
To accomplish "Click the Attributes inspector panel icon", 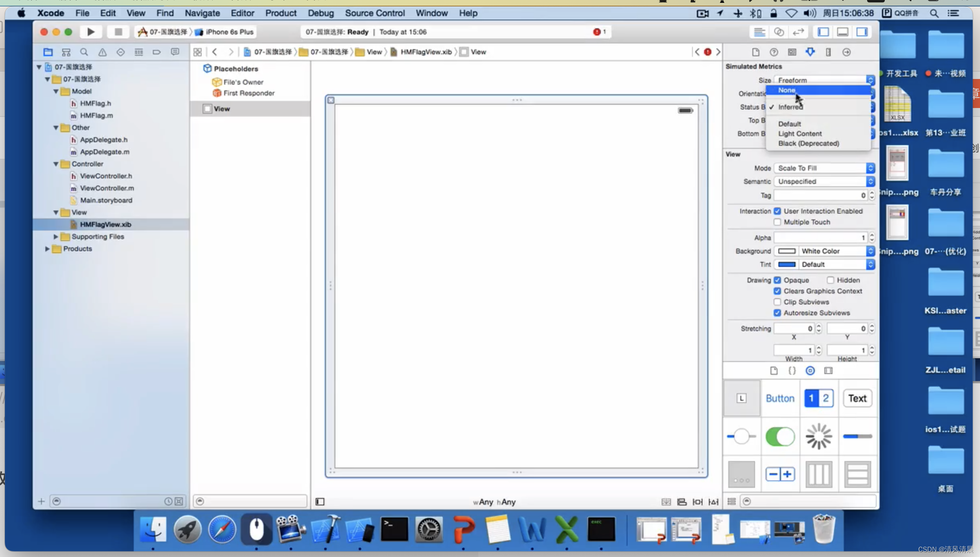I will 810,52.
